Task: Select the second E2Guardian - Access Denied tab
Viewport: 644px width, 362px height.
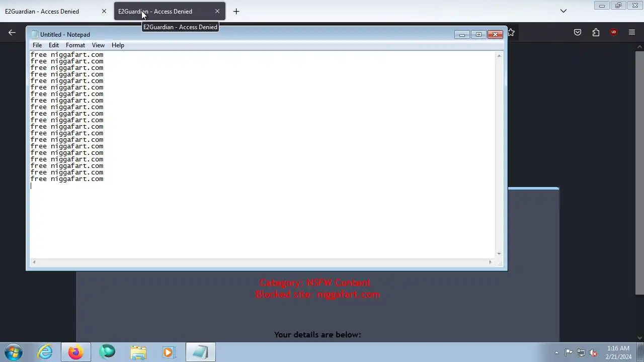Action: [169, 11]
